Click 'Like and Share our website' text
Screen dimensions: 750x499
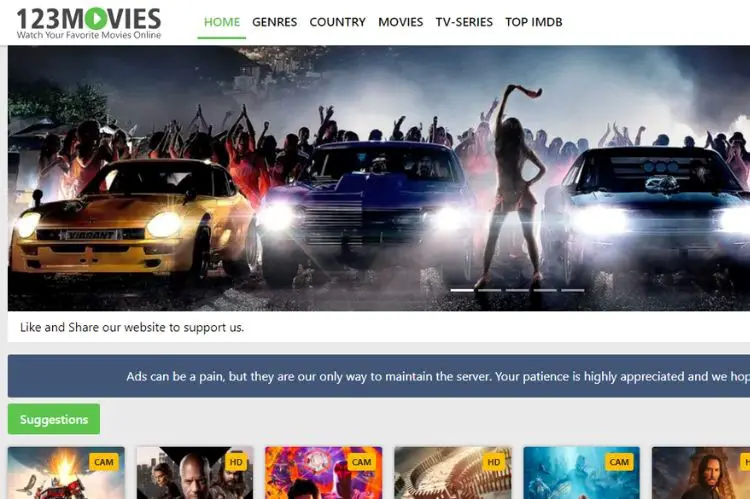[x=132, y=327]
